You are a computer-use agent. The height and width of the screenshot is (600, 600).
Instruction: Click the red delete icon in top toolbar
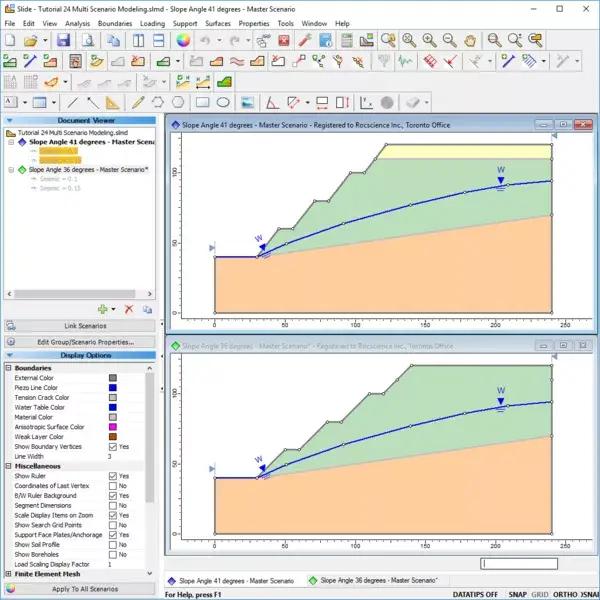tap(284, 40)
